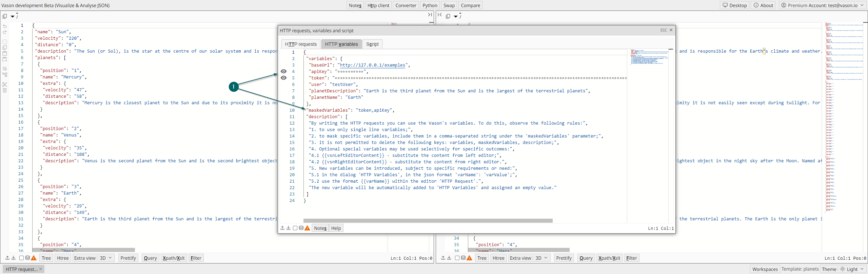Collapse left editor panel arrow

(430, 15)
